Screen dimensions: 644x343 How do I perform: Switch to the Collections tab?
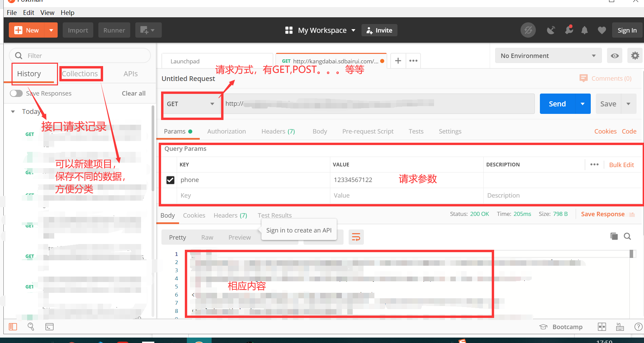click(80, 74)
